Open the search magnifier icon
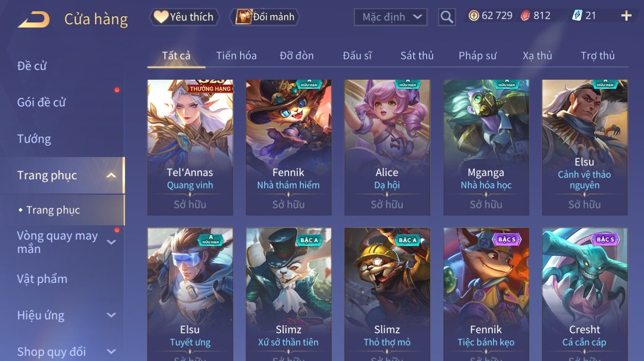Screen dimensions: 644x361 (x=447, y=17)
